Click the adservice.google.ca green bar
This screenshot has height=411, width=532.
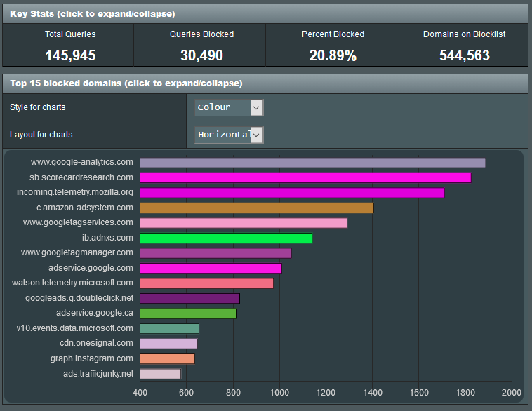point(188,314)
